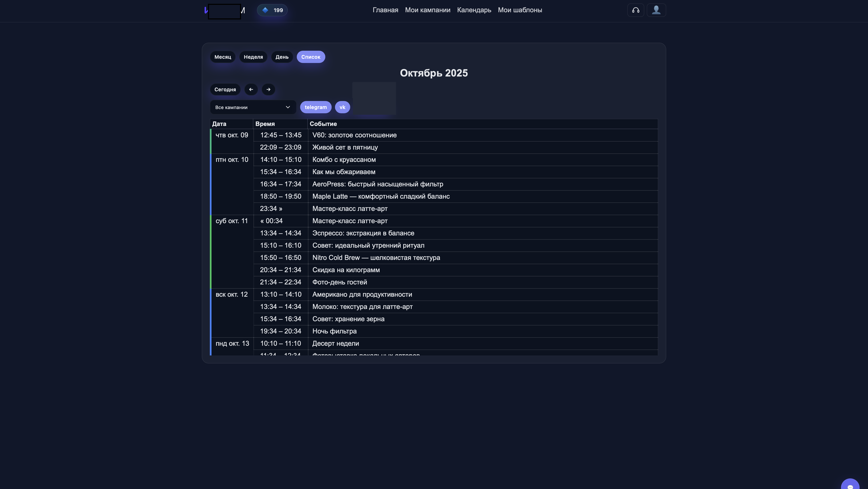Open Мои кампании in navigation
868x489 pixels.
[427, 10]
